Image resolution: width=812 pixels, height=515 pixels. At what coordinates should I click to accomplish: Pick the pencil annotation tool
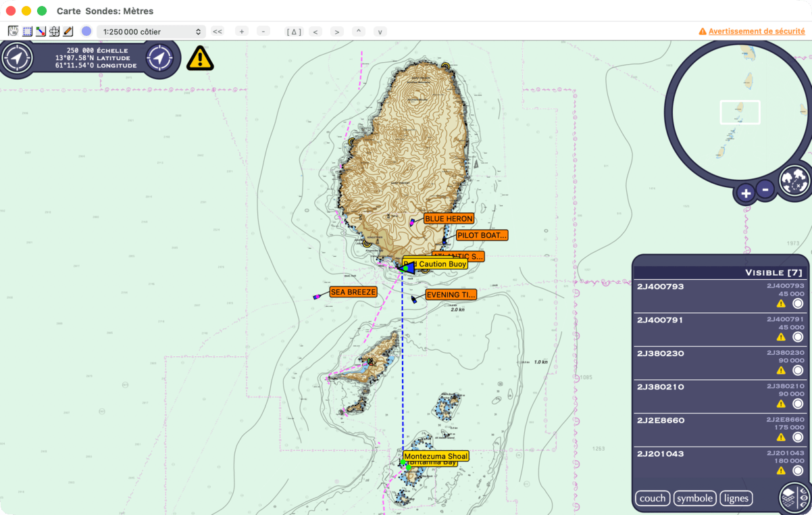pos(68,31)
